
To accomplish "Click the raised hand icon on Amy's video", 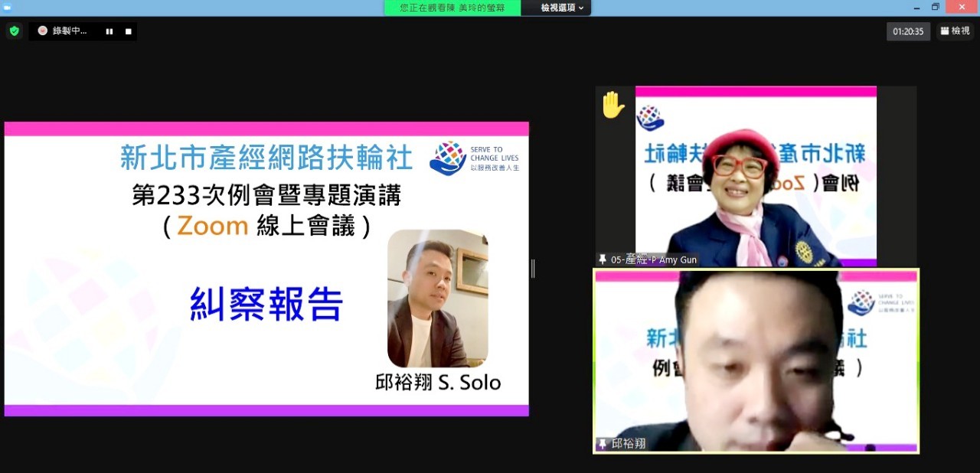I will point(612,105).
